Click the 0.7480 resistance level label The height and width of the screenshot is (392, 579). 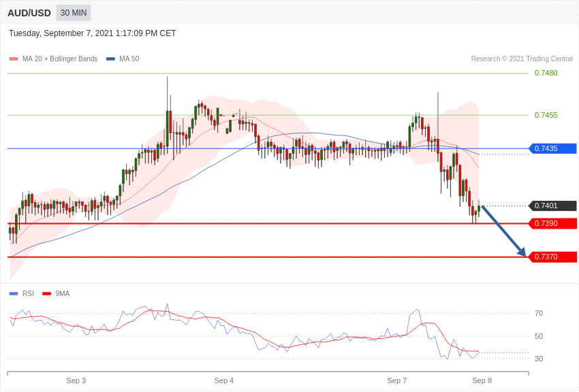(x=546, y=73)
